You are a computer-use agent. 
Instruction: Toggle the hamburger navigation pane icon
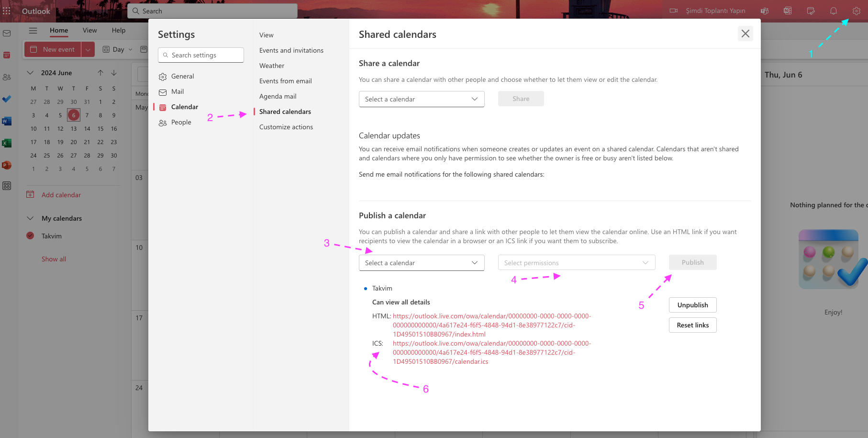(33, 31)
